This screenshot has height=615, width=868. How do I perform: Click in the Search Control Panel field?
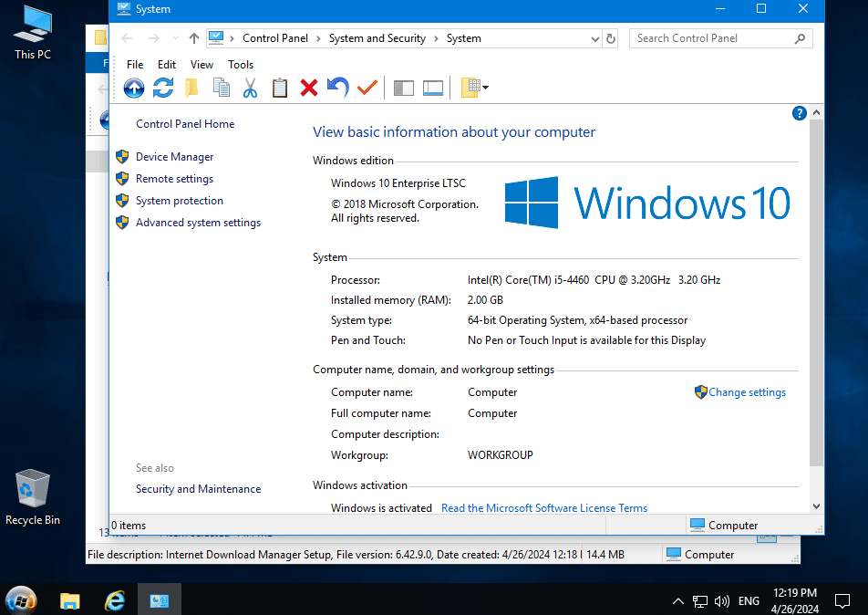[x=711, y=38]
